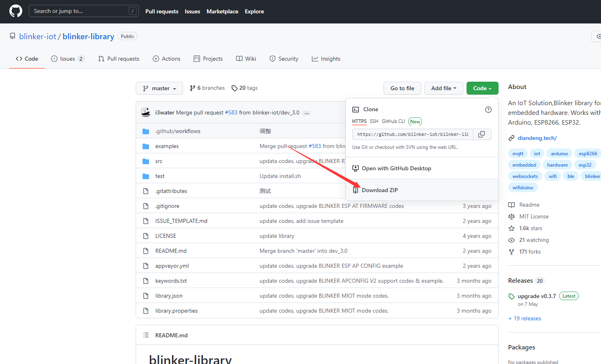The image size is (601, 364).
Task: Select the .gitattributes file icon
Action: pos(146,191)
